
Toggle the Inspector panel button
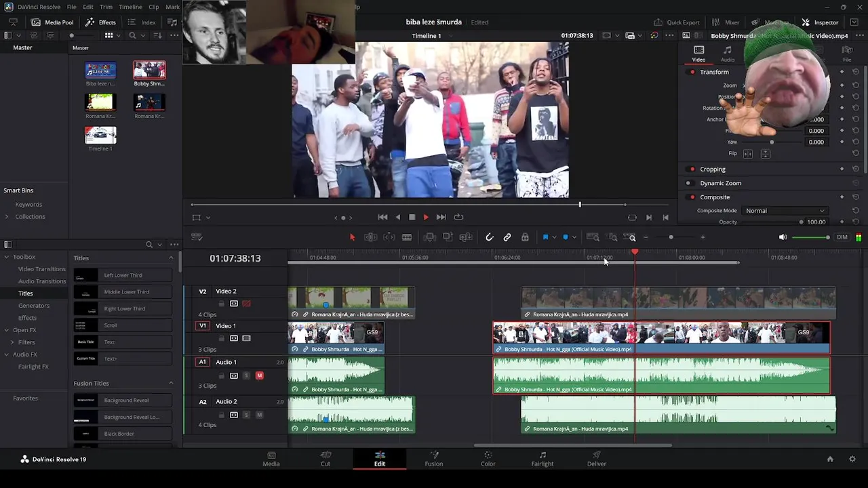tap(820, 22)
